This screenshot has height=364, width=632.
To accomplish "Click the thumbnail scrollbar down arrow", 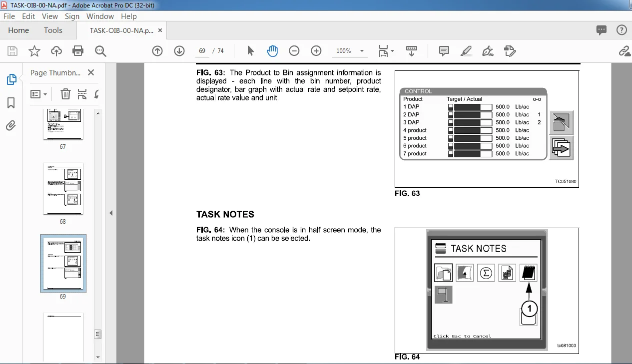I will point(98,358).
